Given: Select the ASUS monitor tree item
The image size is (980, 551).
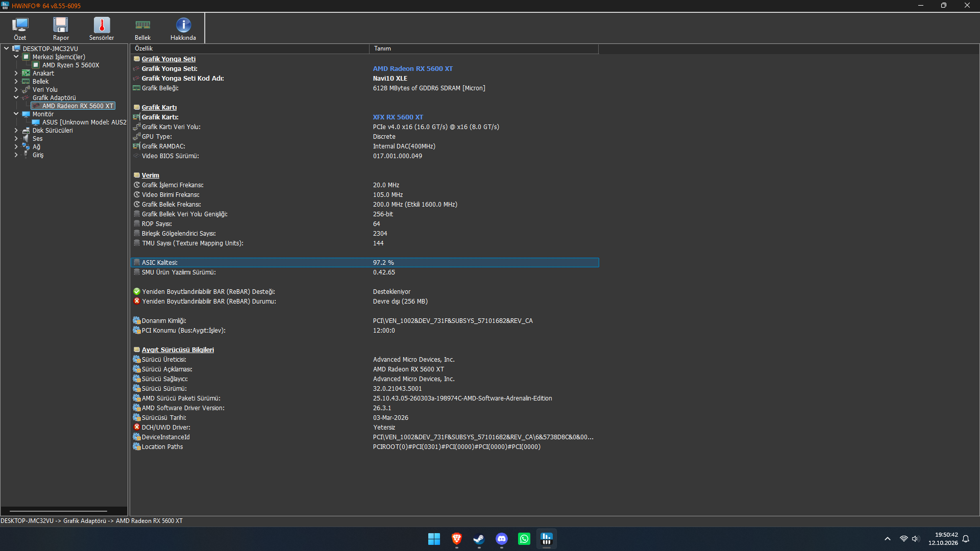Looking at the screenshot, I should 84,122.
